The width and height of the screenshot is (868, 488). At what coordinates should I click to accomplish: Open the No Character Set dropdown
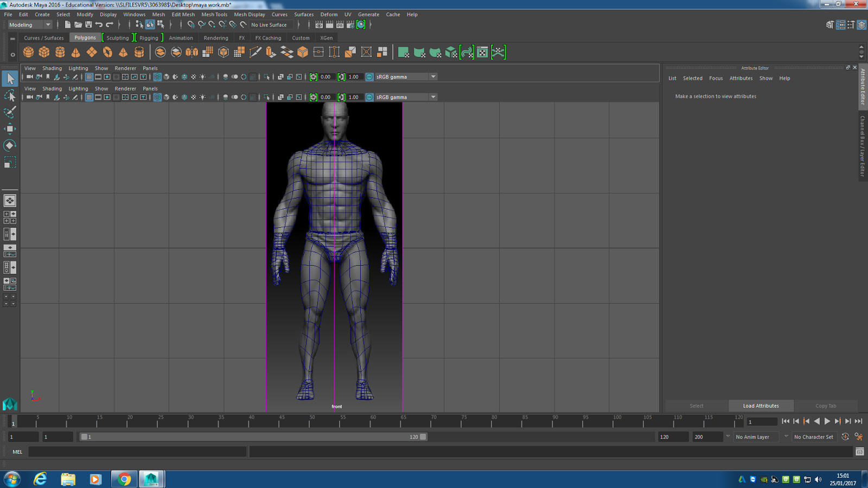coord(813,436)
